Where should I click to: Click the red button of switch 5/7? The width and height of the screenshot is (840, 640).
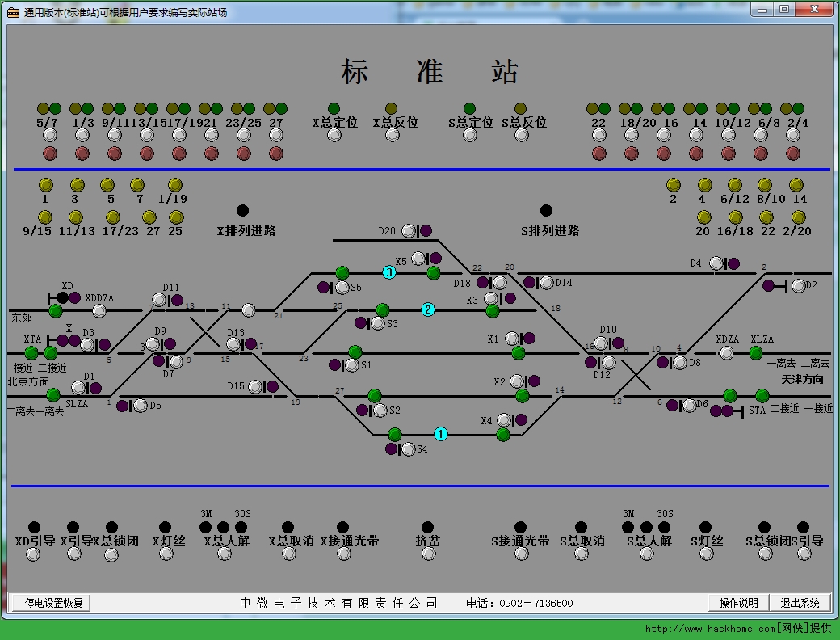(x=50, y=154)
